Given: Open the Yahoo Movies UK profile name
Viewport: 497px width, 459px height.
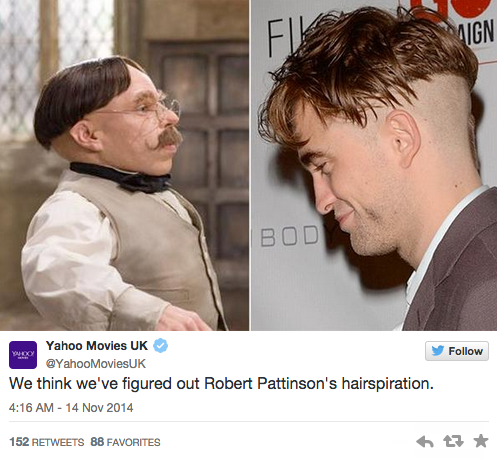Looking at the screenshot, I should click(x=97, y=346).
